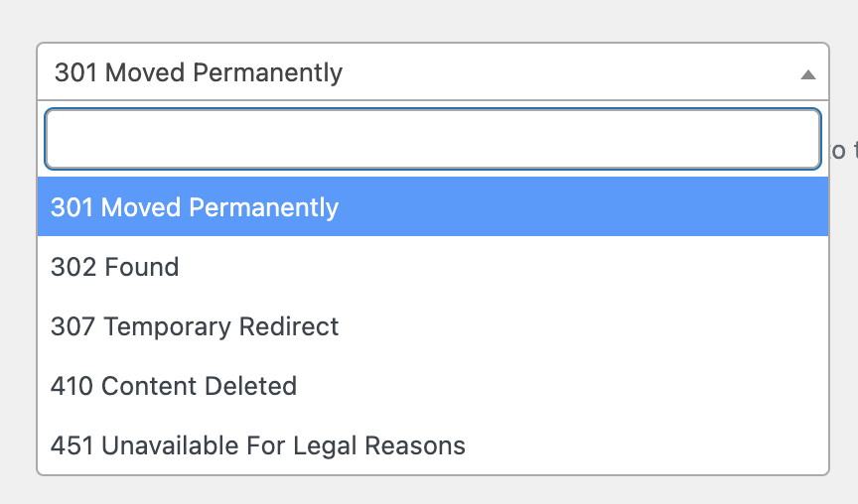Image resolution: width=858 pixels, height=504 pixels.
Task: Click inside the option filter text box
Action: [432, 139]
